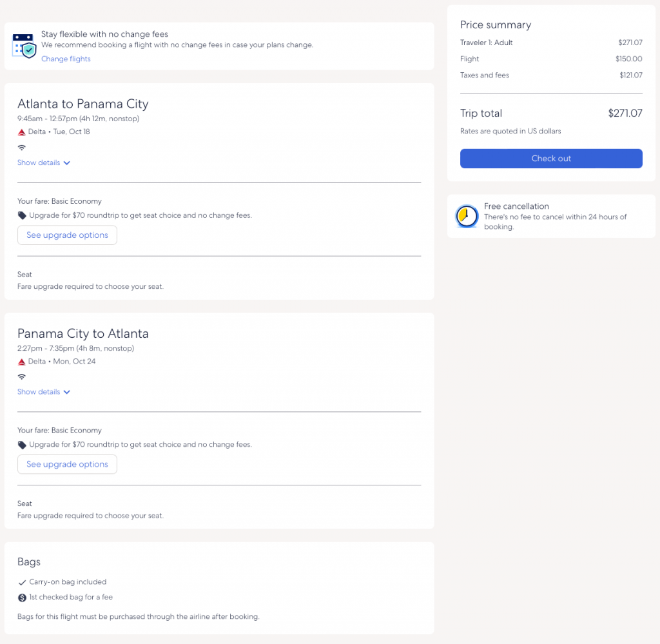Click the Trip total amount $271.07
This screenshot has width=660, height=644.
[625, 113]
